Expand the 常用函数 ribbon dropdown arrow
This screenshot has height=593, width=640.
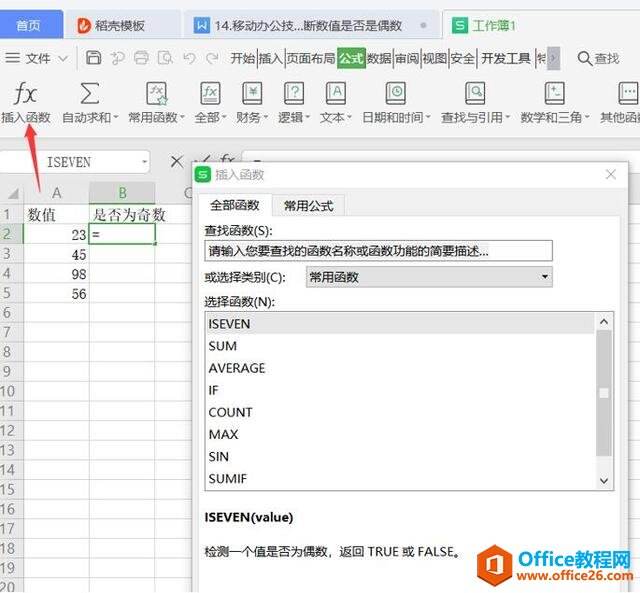[182, 118]
